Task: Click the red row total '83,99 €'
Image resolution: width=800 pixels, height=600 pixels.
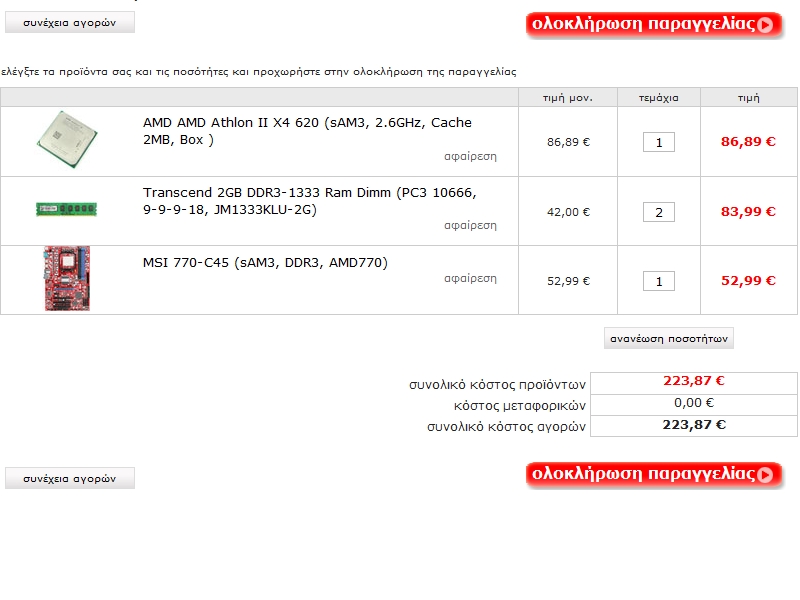Action: pyautogui.click(x=748, y=212)
